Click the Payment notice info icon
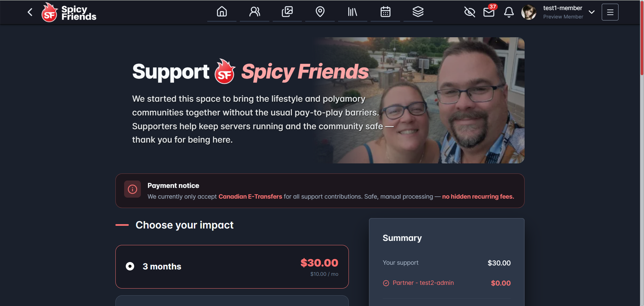 tap(132, 189)
